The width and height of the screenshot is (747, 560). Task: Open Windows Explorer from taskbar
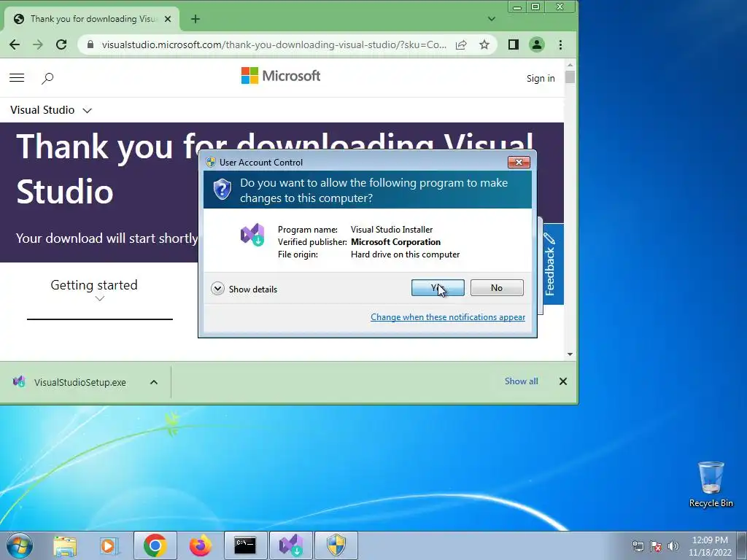coord(65,545)
